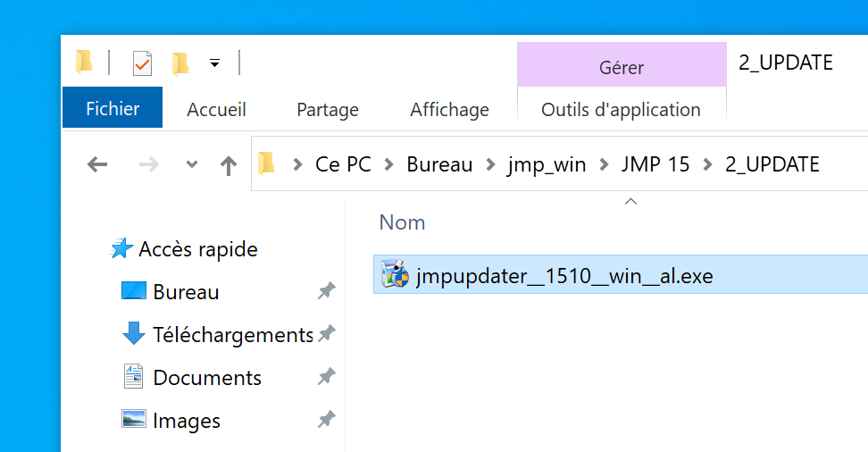Unpin Bureau from quick access
The image size is (868, 452).
tap(326, 291)
